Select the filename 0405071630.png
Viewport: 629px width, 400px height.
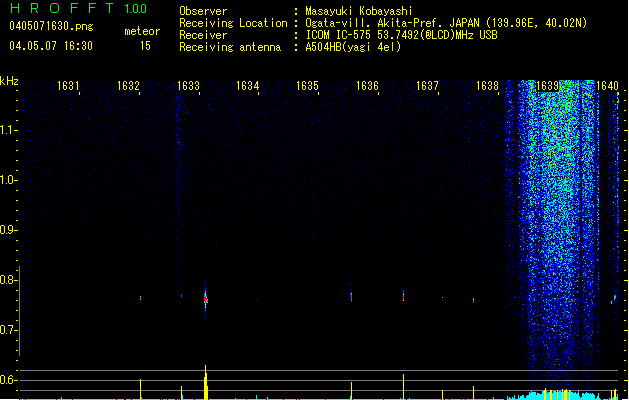point(51,26)
